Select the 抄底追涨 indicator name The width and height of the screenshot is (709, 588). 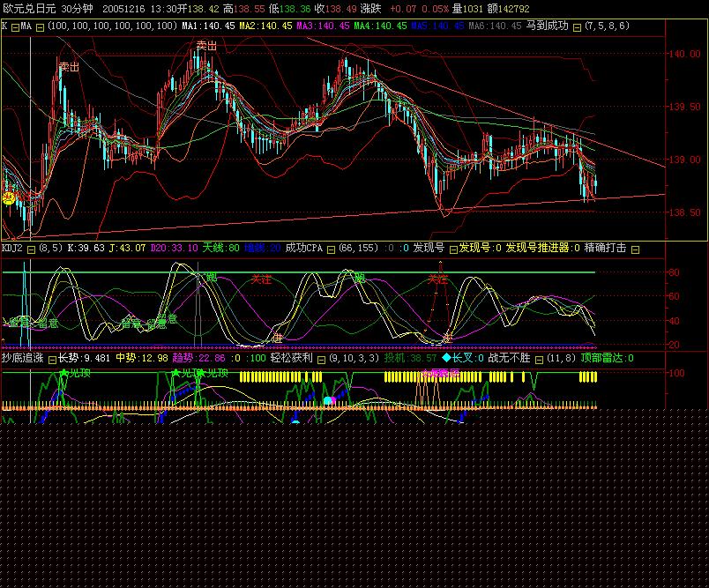point(22,359)
